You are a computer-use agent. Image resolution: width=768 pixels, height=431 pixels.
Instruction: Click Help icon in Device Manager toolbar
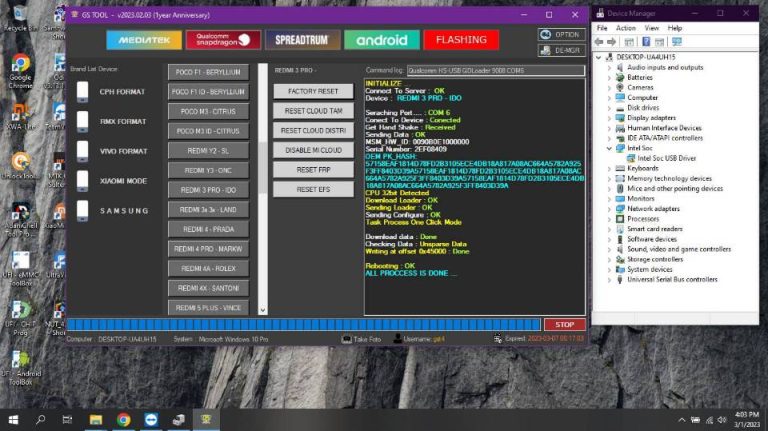(646, 42)
